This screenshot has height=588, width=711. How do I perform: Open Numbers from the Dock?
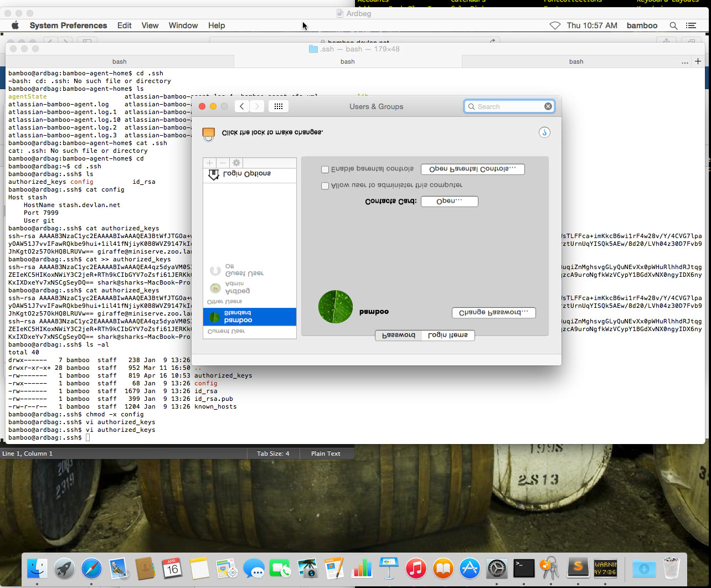pyautogui.click(x=362, y=568)
